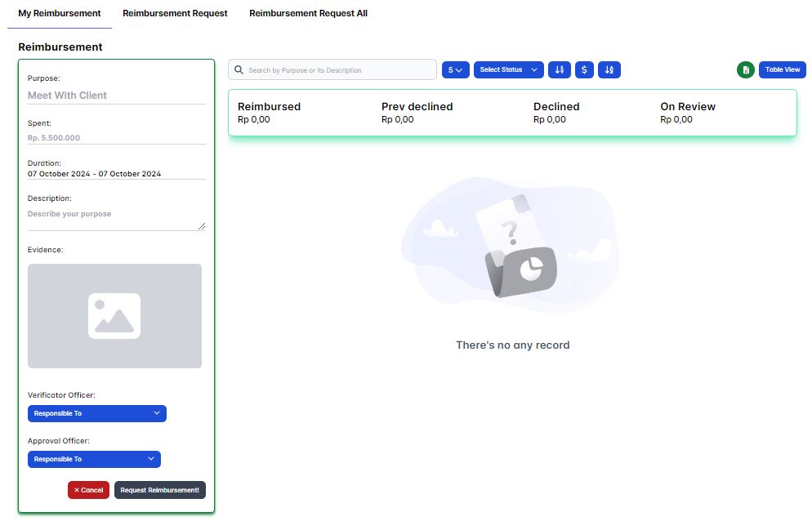Click the image placeholder icon under Evidence
The image size is (812, 530).
[x=114, y=316]
